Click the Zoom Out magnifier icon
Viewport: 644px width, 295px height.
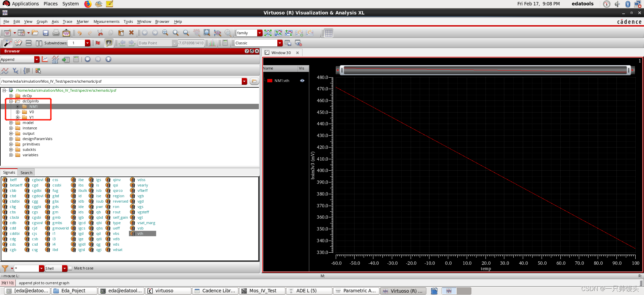point(186,33)
